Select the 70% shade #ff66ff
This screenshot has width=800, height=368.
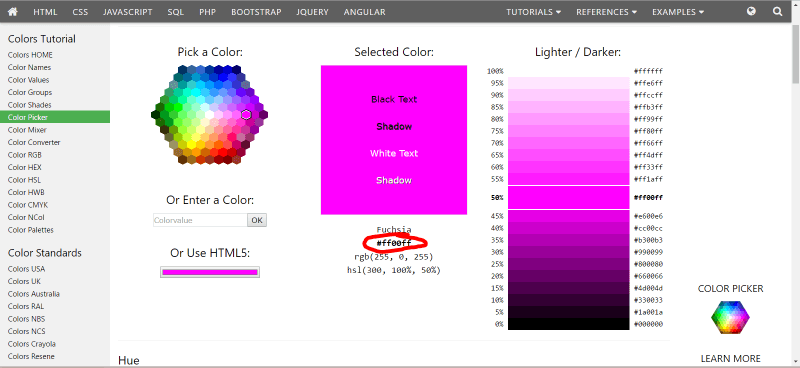click(569, 143)
